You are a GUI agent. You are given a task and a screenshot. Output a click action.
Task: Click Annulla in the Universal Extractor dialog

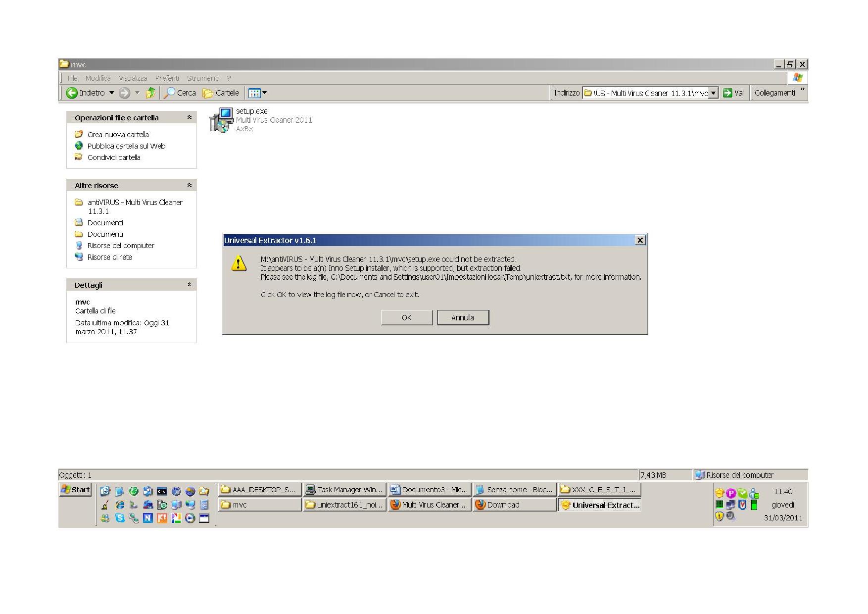point(463,317)
